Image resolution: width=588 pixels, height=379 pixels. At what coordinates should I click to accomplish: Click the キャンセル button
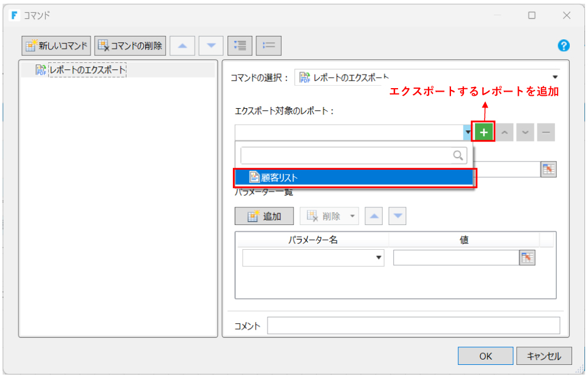pos(544,355)
